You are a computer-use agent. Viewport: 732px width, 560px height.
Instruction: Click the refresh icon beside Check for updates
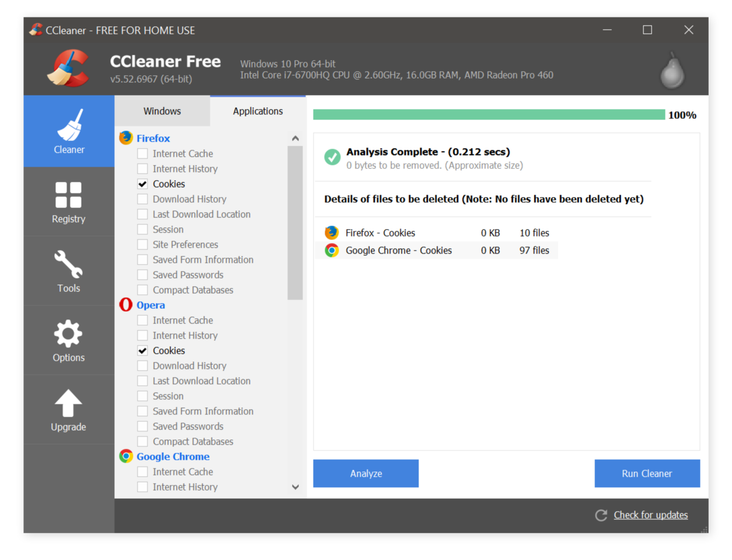pos(601,515)
